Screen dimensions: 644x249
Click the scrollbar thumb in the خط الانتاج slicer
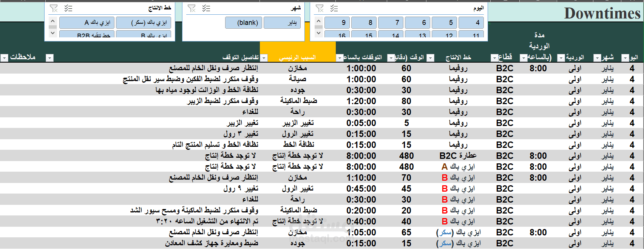pos(53,27)
